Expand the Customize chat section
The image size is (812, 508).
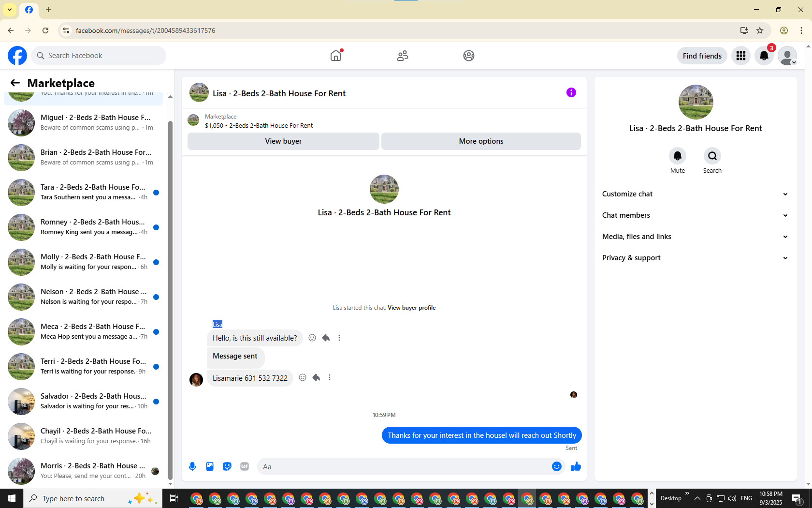[x=696, y=194]
